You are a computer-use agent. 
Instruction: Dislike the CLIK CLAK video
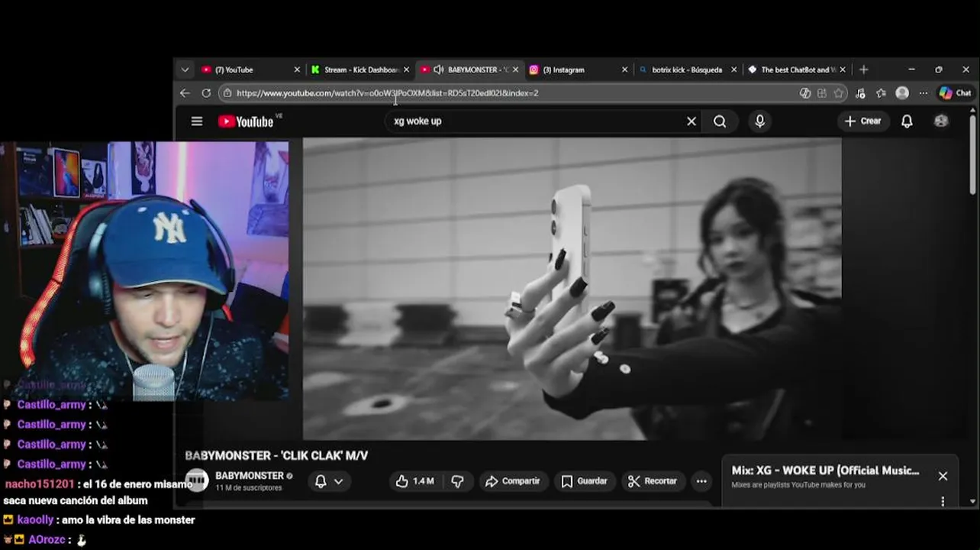tap(457, 481)
